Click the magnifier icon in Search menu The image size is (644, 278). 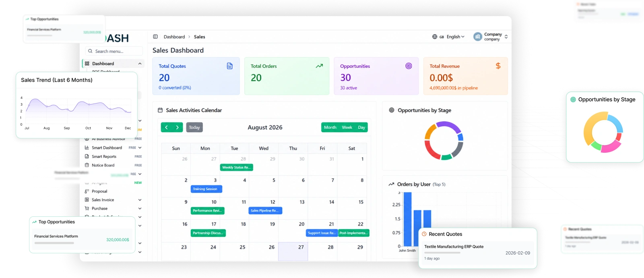click(x=90, y=51)
